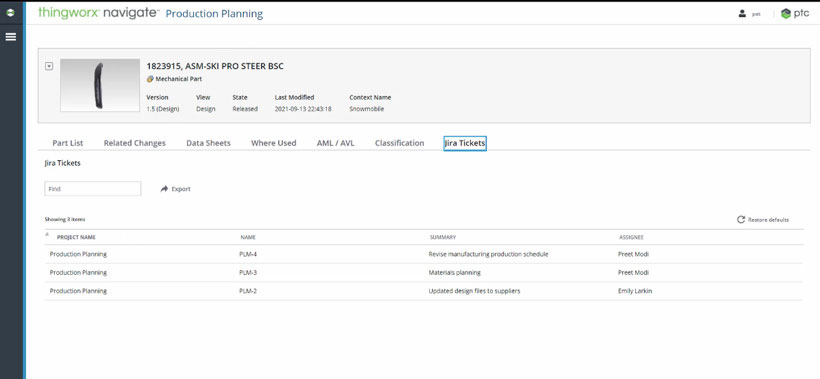
Task: Click 'Updated design files to suppliers' summary
Action: (x=474, y=291)
